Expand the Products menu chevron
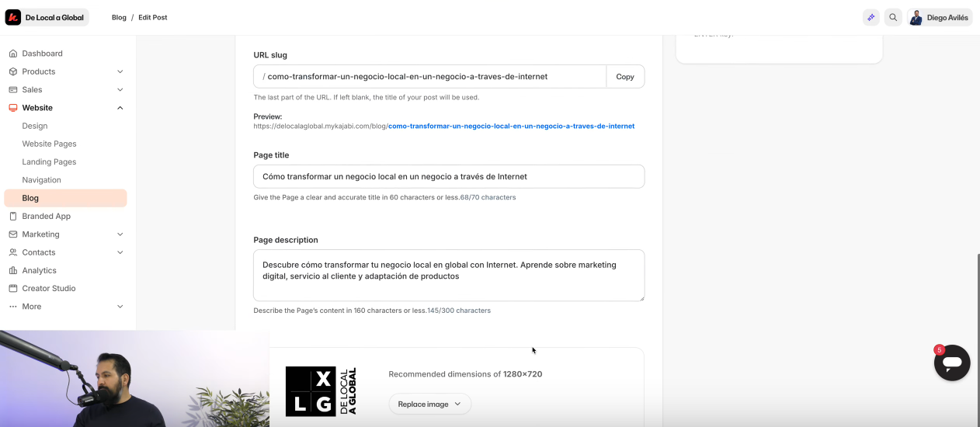 [x=120, y=71]
